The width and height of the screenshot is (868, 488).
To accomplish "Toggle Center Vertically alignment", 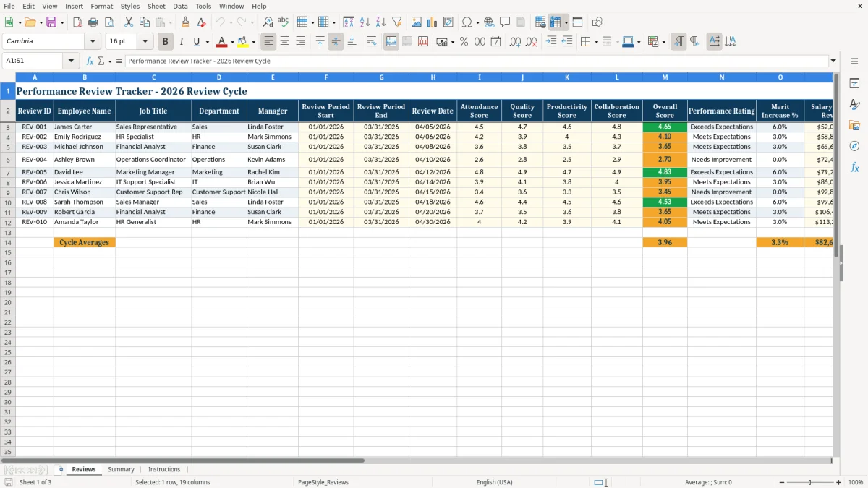I will [336, 42].
